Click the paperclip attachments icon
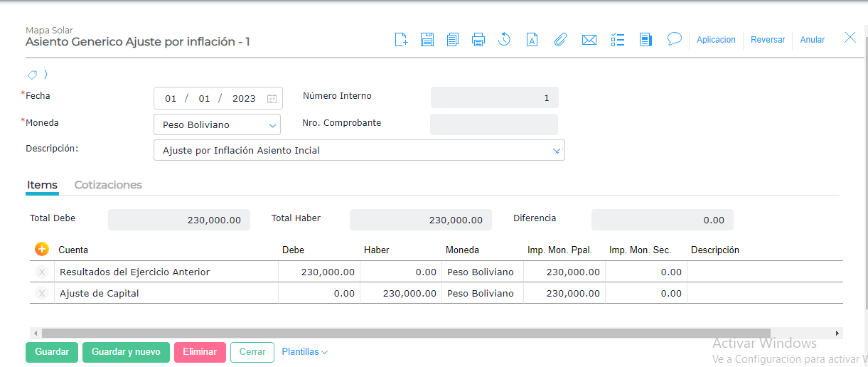The width and height of the screenshot is (868, 367). pos(560,40)
